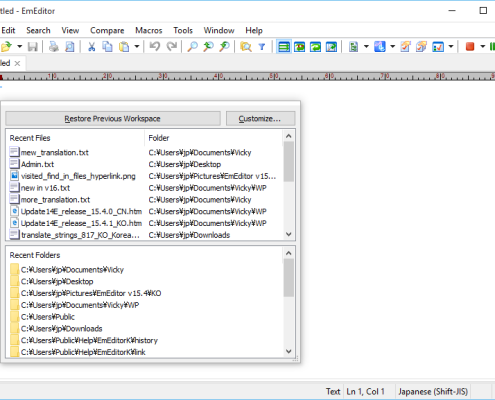The height and width of the screenshot is (400, 495).
Task: Click Recent Folders list scroll down arrow
Action: point(289,351)
